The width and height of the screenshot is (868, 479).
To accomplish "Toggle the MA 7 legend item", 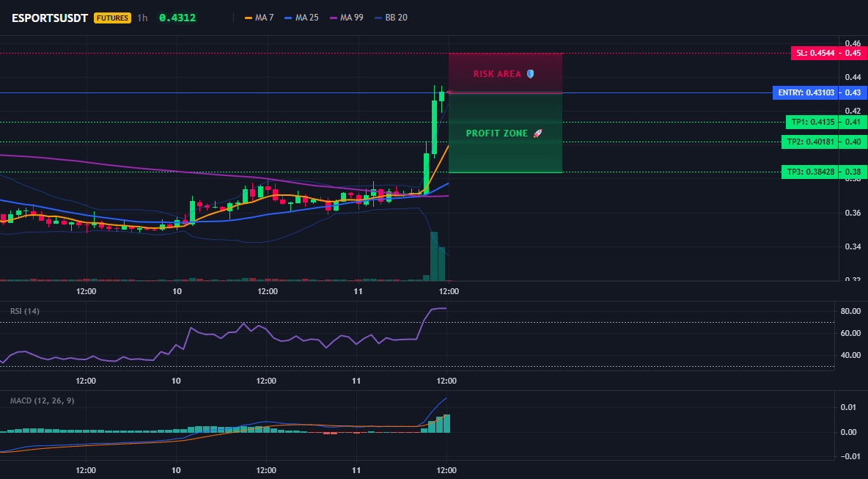I will [x=259, y=18].
